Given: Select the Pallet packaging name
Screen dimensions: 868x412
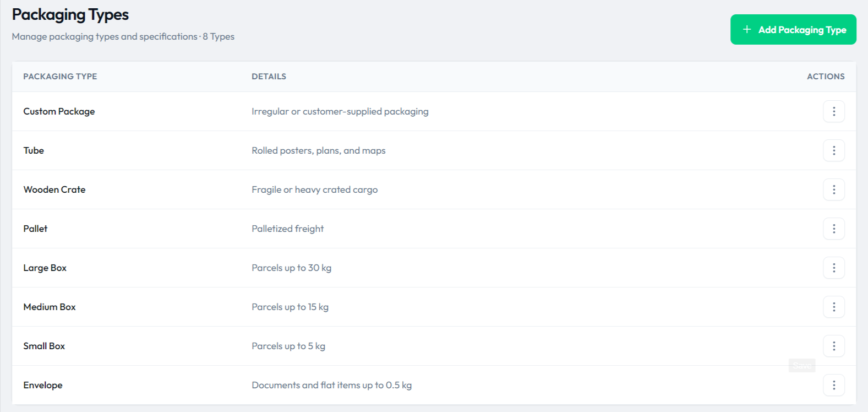Looking at the screenshot, I should point(35,229).
